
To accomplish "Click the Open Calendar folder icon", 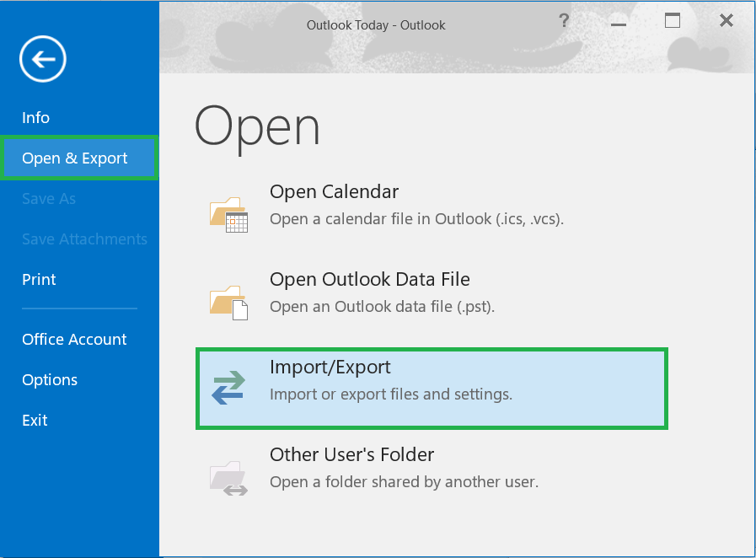I will (228, 215).
